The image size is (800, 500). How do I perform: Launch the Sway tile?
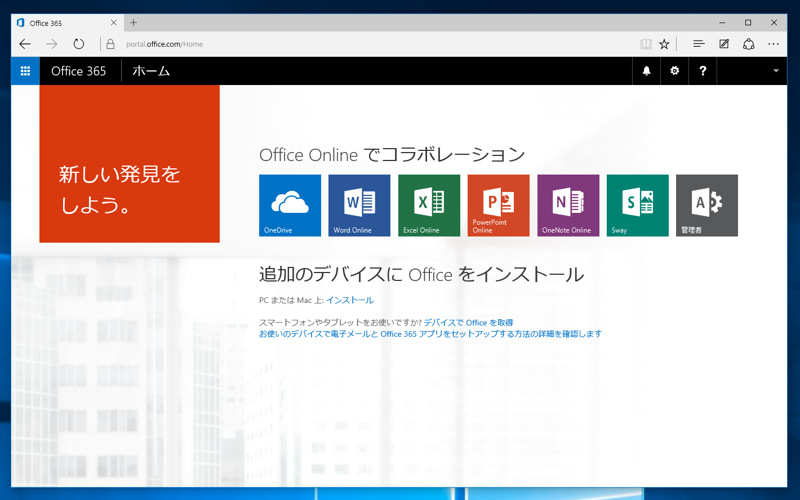pyautogui.click(x=637, y=205)
